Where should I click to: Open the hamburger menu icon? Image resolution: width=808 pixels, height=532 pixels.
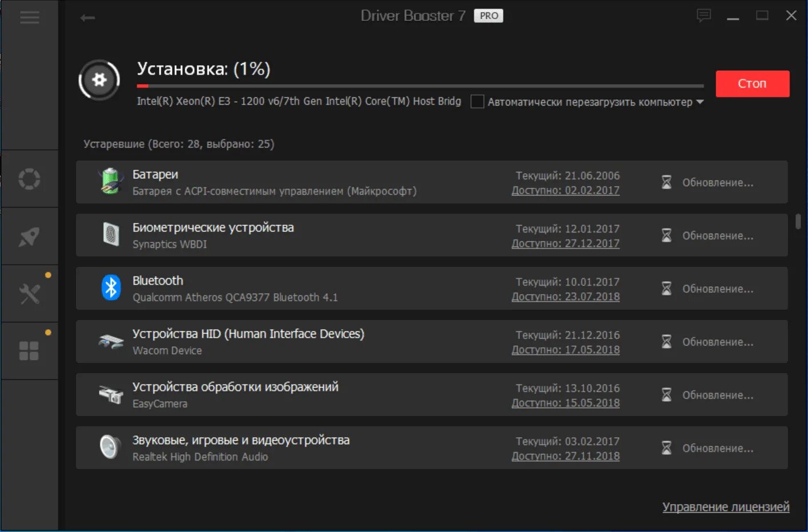click(30, 18)
